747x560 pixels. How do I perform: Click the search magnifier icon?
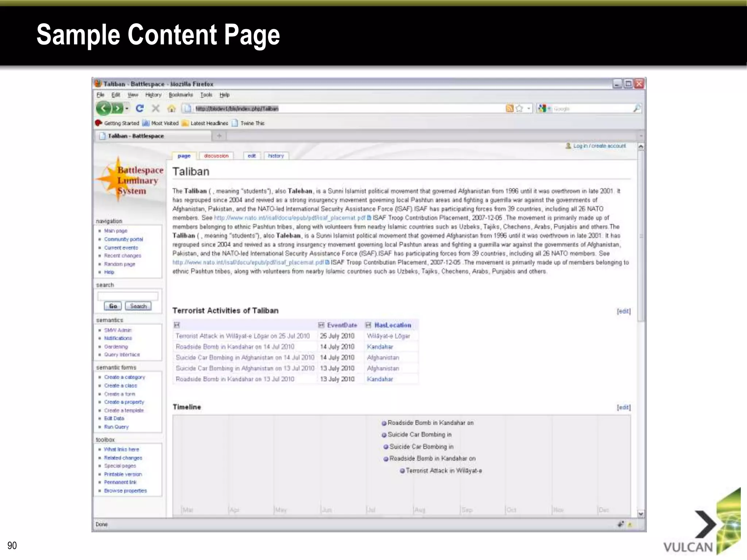click(x=636, y=108)
